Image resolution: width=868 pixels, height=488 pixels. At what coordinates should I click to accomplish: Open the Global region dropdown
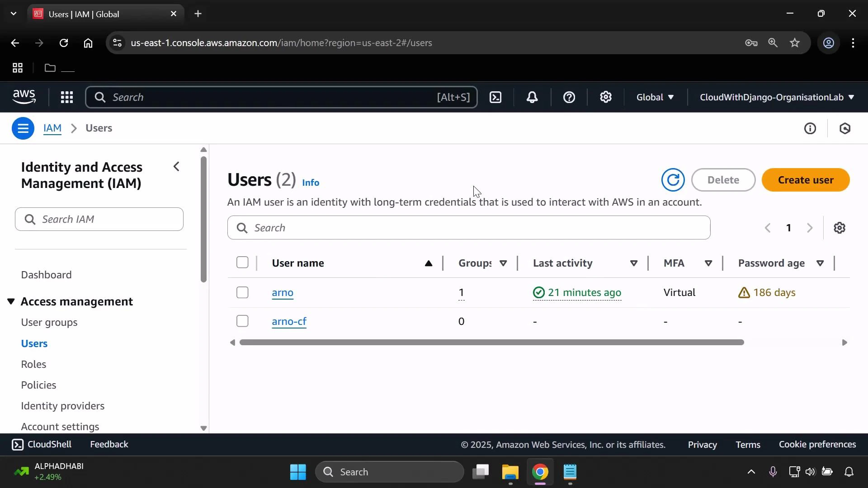[x=655, y=97]
